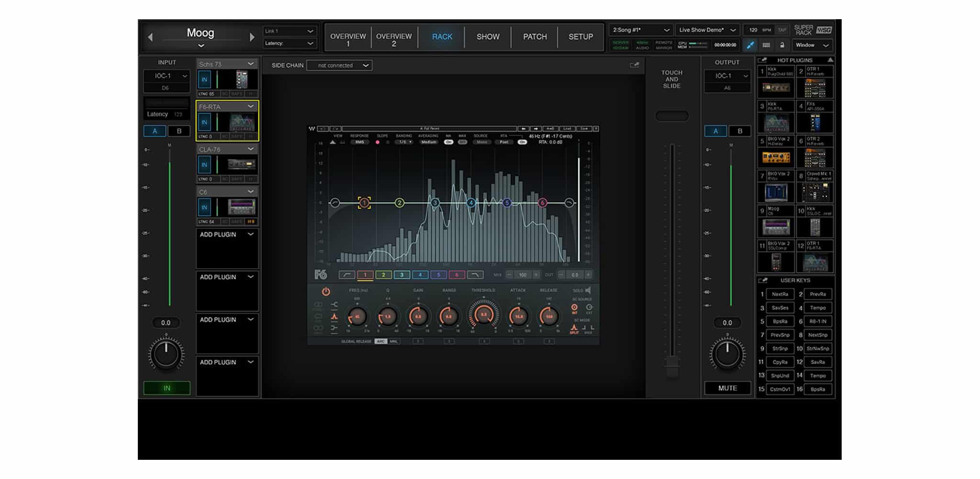
Task: Click the F6 band solo speaker icon
Action: tap(588, 290)
